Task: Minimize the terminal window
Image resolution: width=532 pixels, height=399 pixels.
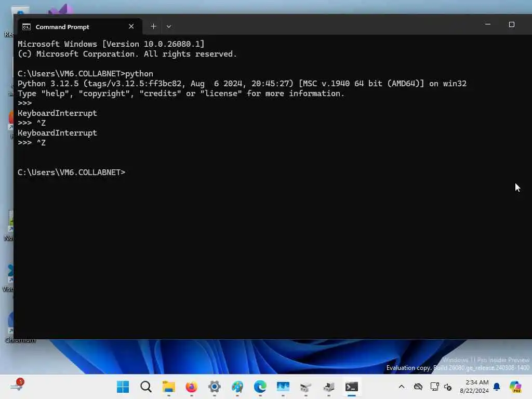Action: click(x=487, y=24)
